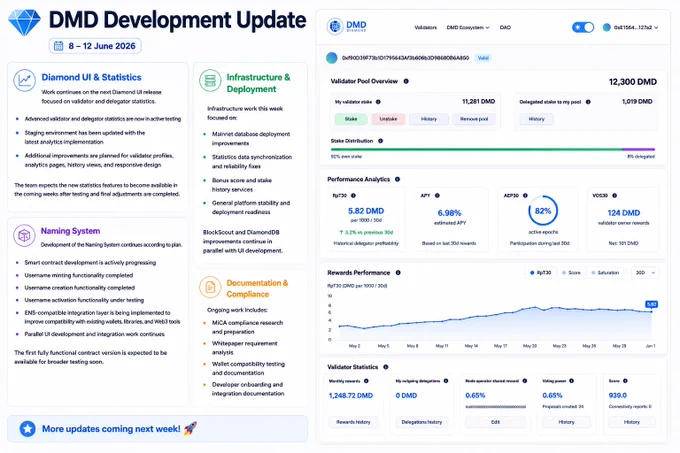Click the Valid status badge next to the address
The height and width of the screenshot is (453, 680).
tap(483, 58)
